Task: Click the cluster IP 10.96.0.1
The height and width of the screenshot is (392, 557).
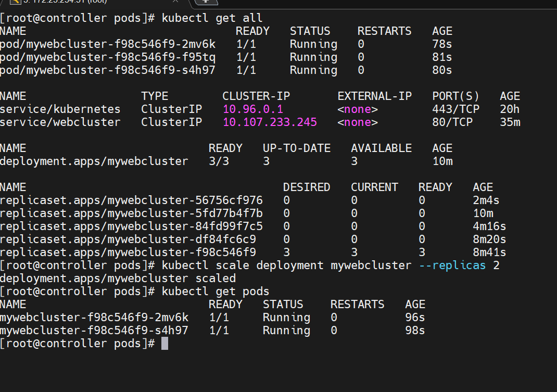Action: pos(253,109)
